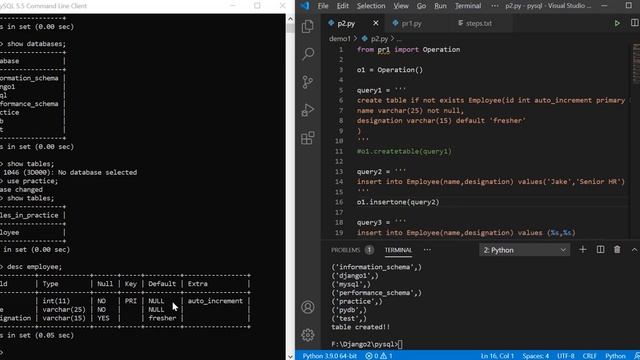Change end of line sequence CRLF
Image resolution: width=640 pixels, height=360 pixels.
pyautogui.click(x=589, y=356)
